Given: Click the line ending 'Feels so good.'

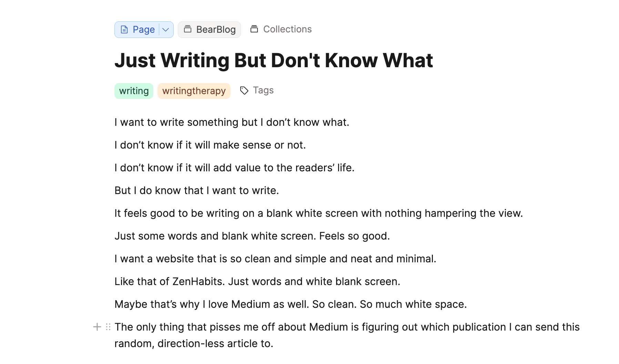Looking at the screenshot, I should tap(252, 236).
